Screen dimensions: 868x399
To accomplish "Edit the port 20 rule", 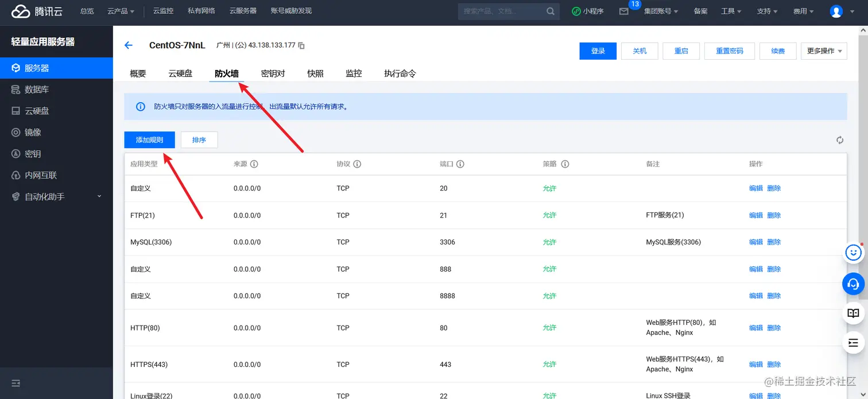I will [756, 188].
